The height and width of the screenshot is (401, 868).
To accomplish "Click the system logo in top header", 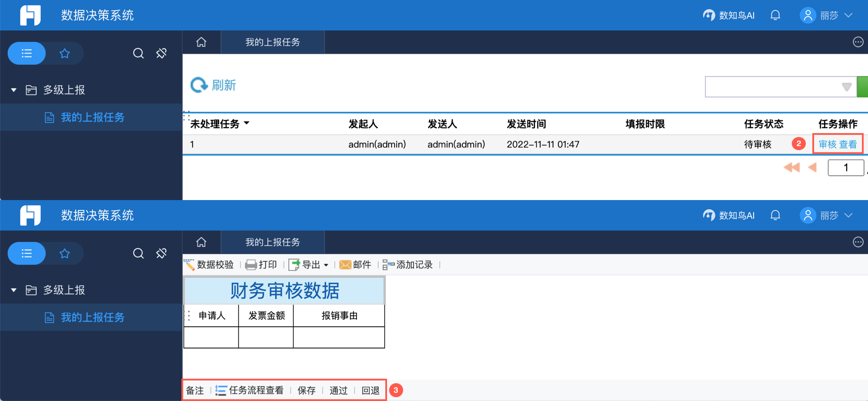I will pyautogui.click(x=30, y=15).
